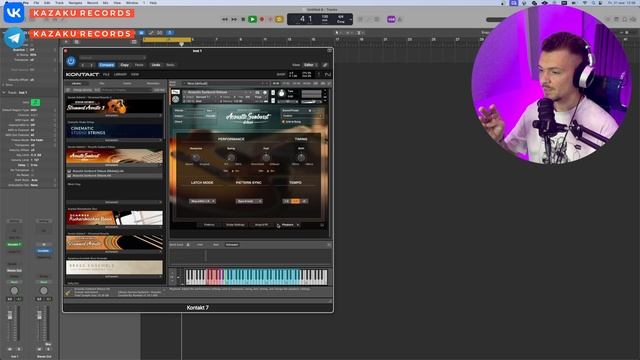Open the Track menu in menu bar
640x360 pixels.
click(x=60, y=2)
